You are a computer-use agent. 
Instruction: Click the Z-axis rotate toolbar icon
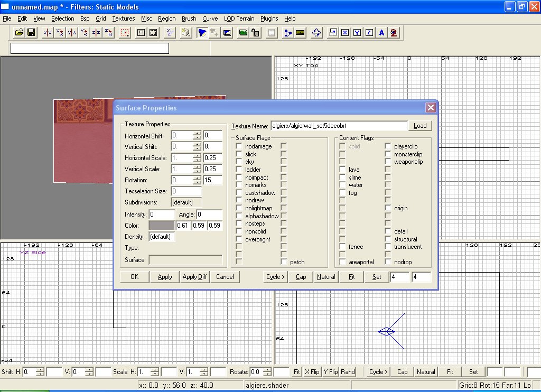(108, 33)
